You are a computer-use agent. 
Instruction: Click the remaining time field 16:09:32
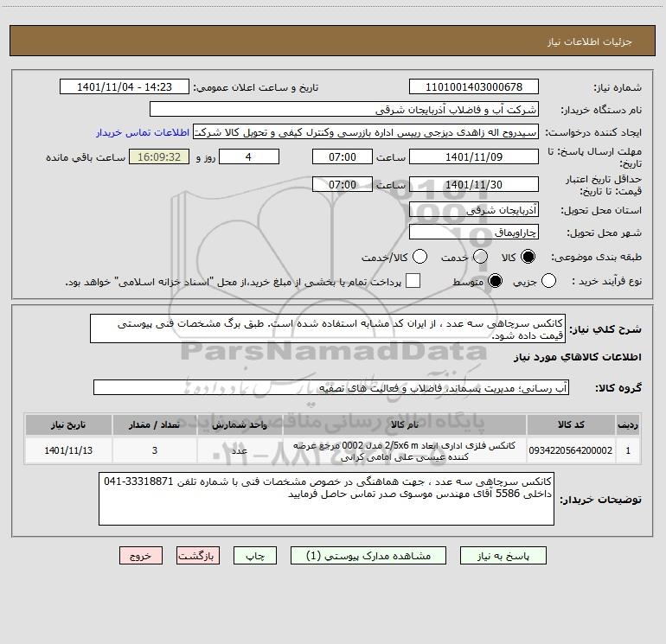point(159,156)
